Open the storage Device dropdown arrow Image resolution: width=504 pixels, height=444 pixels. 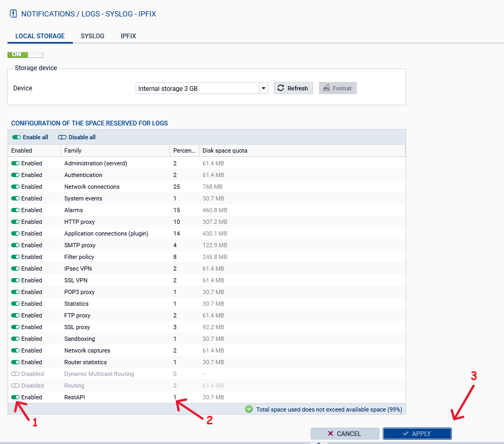click(x=263, y=88)
